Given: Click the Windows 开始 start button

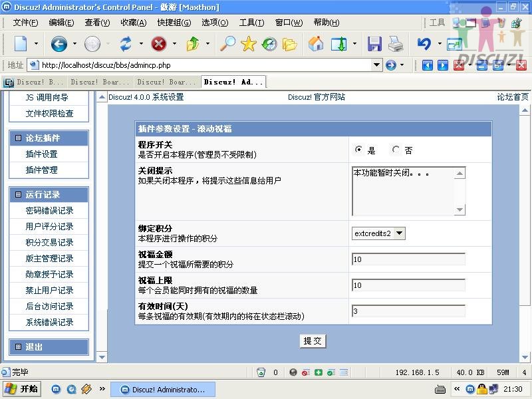Looking at the screenshot, I should (22, 389).
